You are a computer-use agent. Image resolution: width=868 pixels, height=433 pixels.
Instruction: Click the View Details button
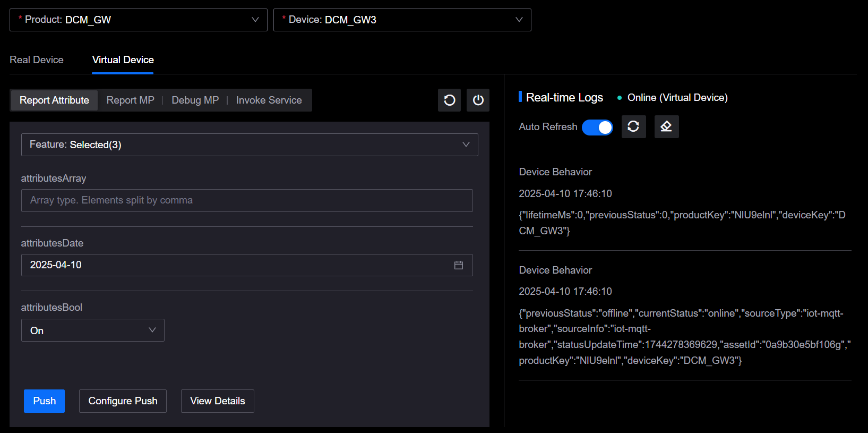click(218, 401)
